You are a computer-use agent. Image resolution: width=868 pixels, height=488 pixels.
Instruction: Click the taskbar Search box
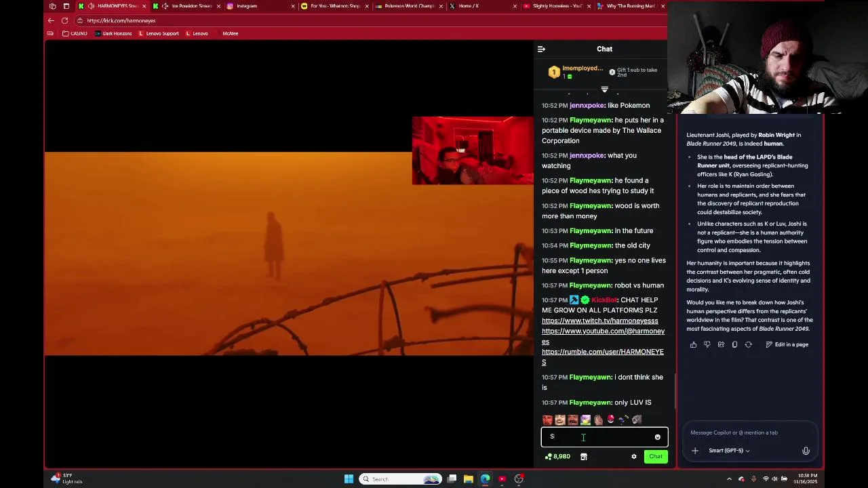point(400,479)
